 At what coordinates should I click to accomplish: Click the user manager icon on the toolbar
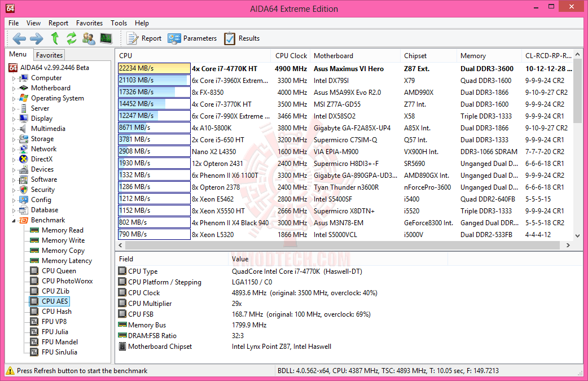coord(88,38)
